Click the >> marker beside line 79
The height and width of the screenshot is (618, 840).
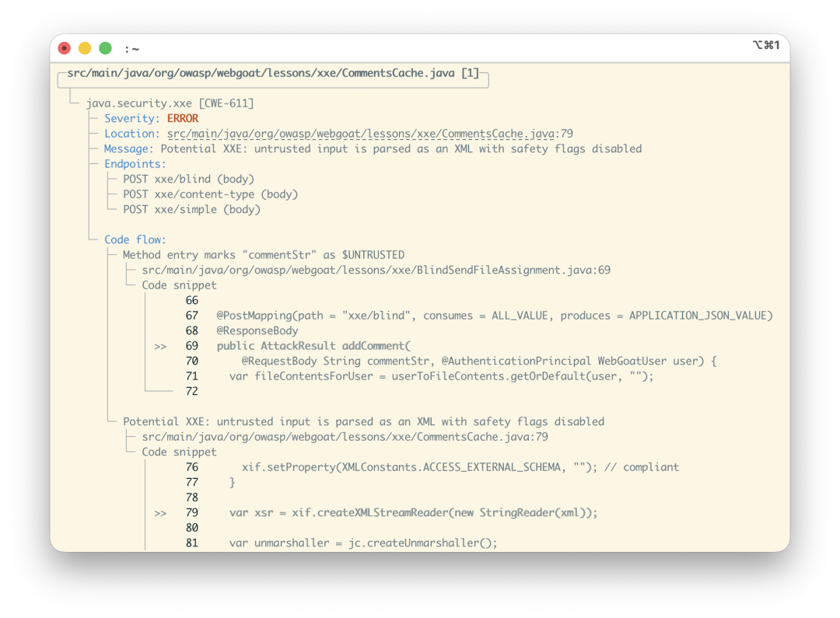pos(160,513)
